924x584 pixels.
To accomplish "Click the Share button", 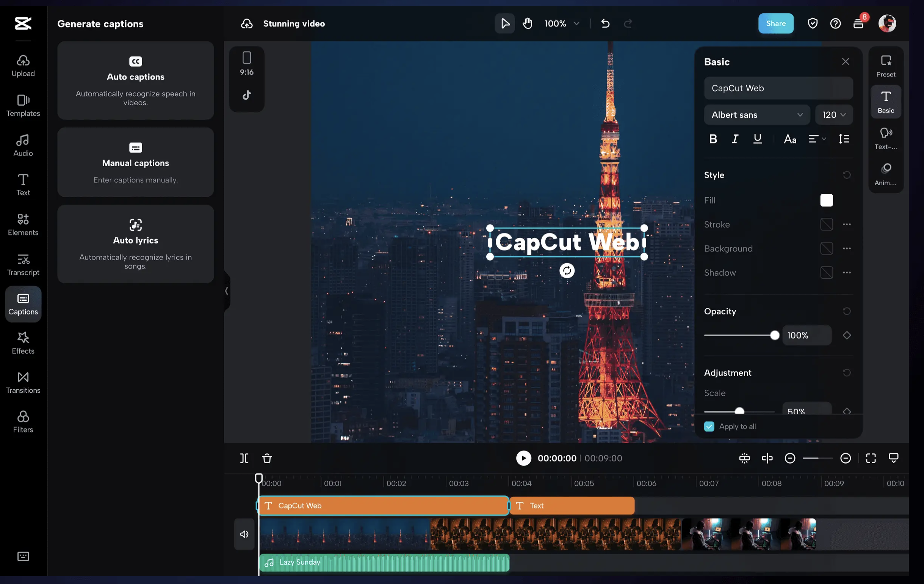I will 775,23.
